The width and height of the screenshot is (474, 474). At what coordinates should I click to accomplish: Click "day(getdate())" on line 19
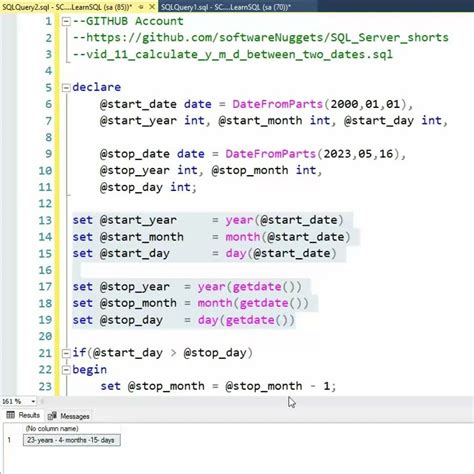[x=246, y=320]
